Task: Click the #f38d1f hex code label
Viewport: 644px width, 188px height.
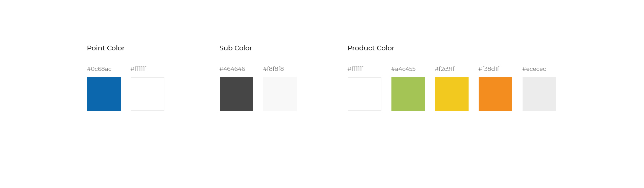Action: click(489, 69)
